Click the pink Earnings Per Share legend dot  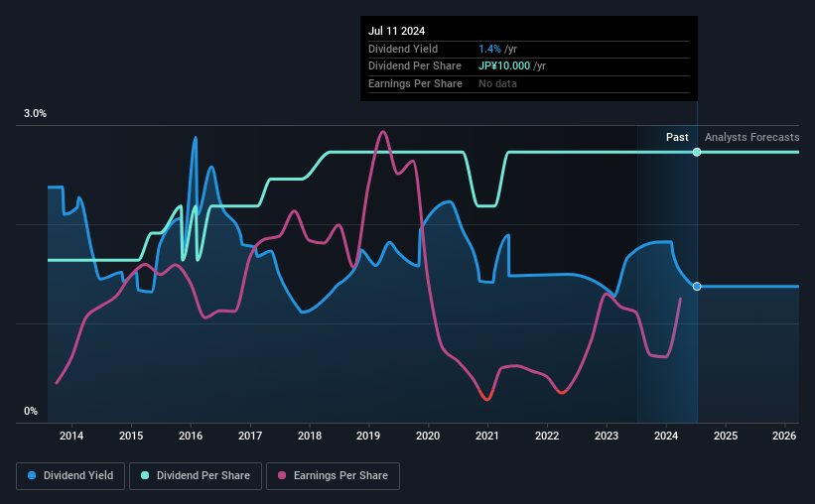point(282,475)
